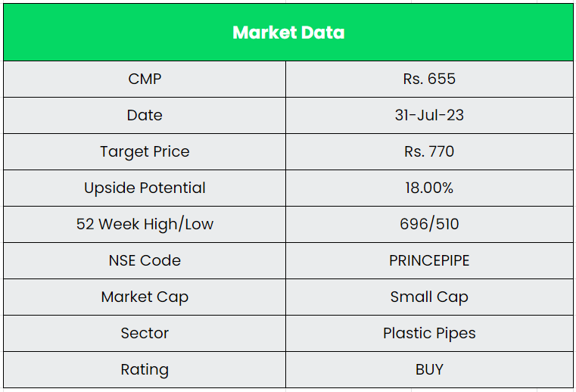The height and width of the screenshot is (392, 576).
Task: Select the Market Cap label cell
Action: pos(145,297)
